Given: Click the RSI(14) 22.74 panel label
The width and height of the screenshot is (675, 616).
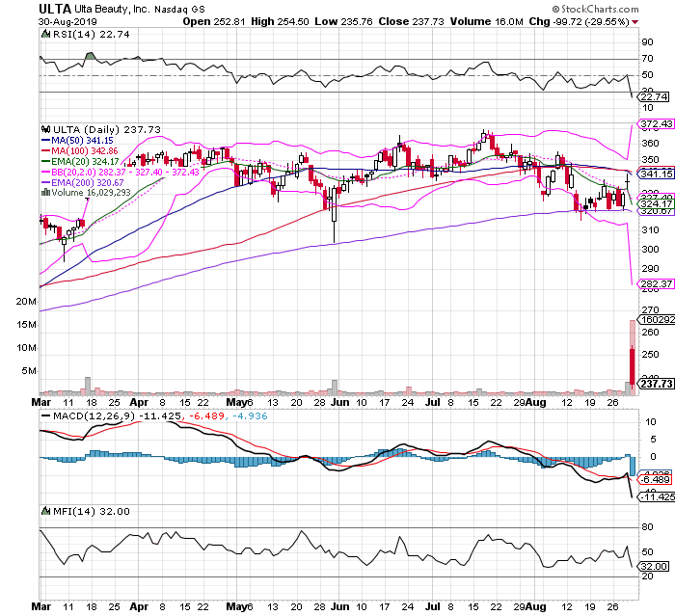Looking at the screenshot, I should (91, 34).
